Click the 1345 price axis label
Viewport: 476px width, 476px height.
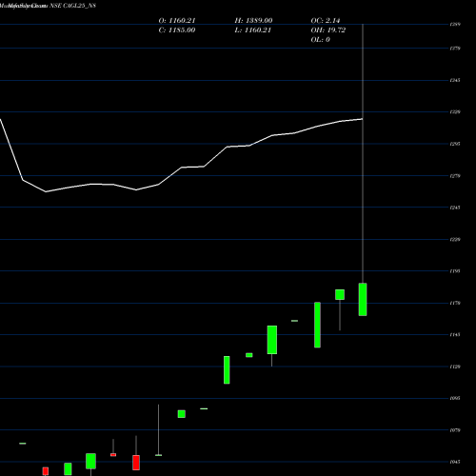455,81
